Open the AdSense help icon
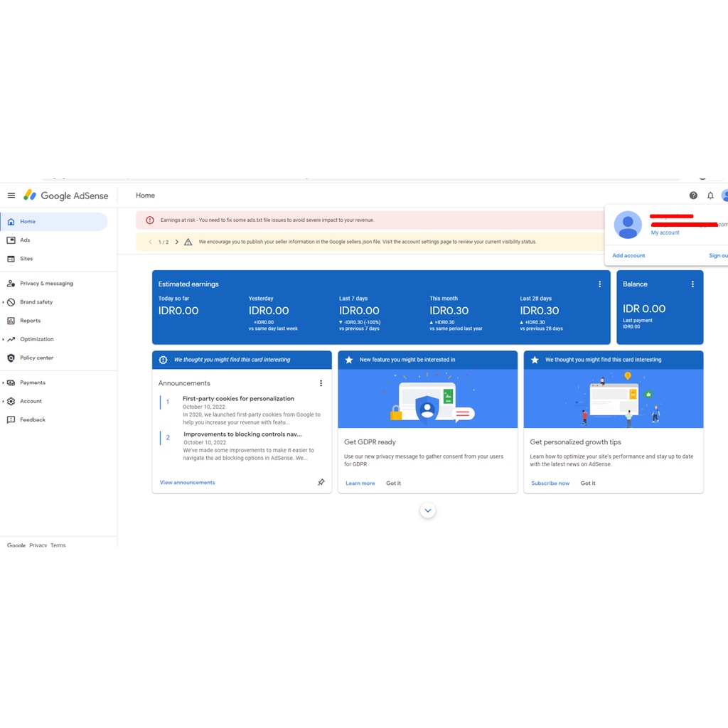The image size is (728, 728). pyautogui.click(x=693, y=195)
